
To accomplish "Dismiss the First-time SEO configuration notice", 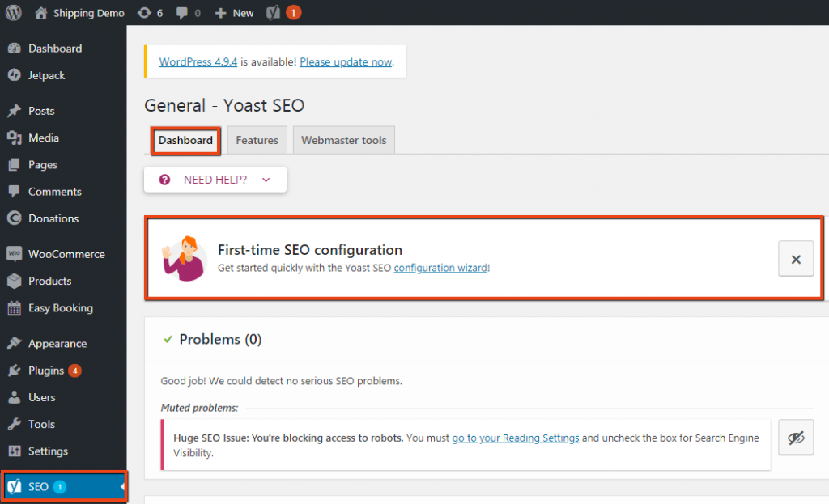I will coord(795,259).
